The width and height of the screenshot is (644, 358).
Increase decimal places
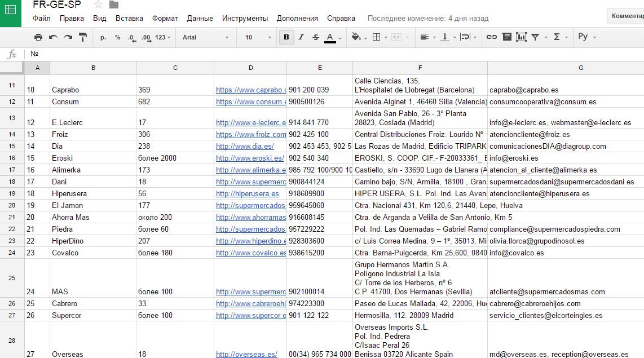146,37
